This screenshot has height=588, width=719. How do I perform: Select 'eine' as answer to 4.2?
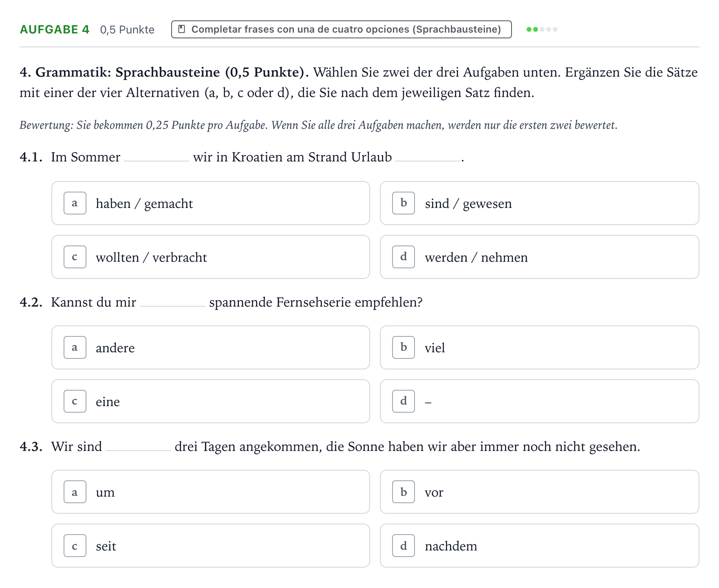coord(211,401)
